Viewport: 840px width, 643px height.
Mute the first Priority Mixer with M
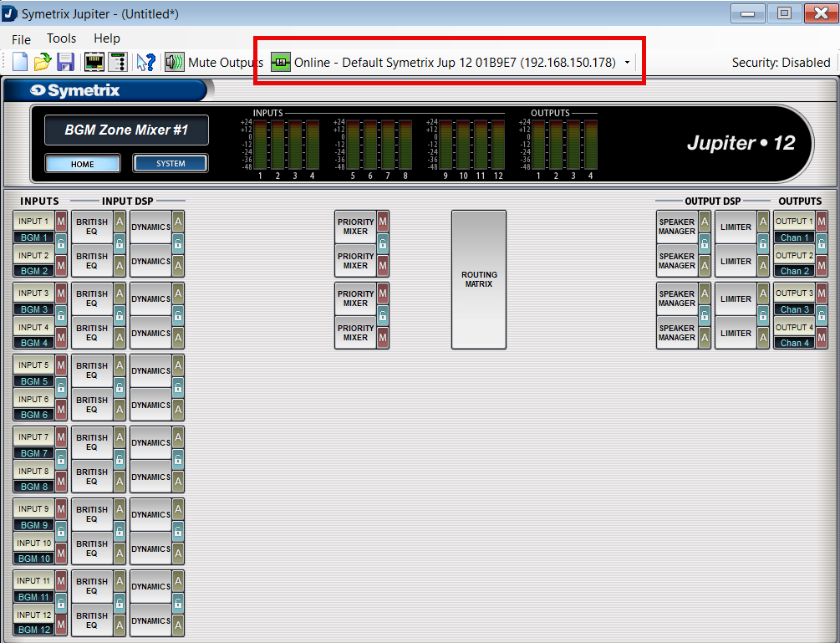pyautogui.click(x=383, y=222)
